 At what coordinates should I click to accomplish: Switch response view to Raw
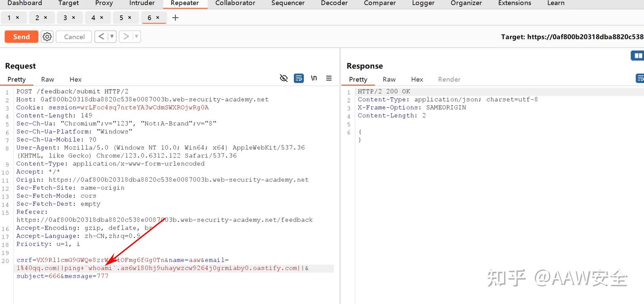[x=389, y=79]
